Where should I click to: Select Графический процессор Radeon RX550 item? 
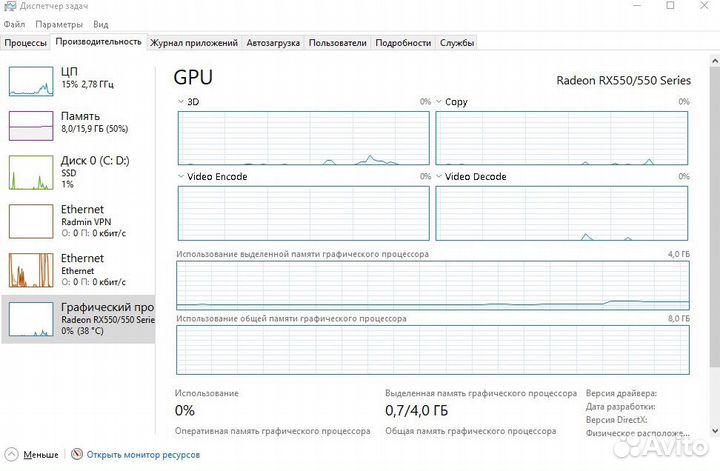point(79,319)
